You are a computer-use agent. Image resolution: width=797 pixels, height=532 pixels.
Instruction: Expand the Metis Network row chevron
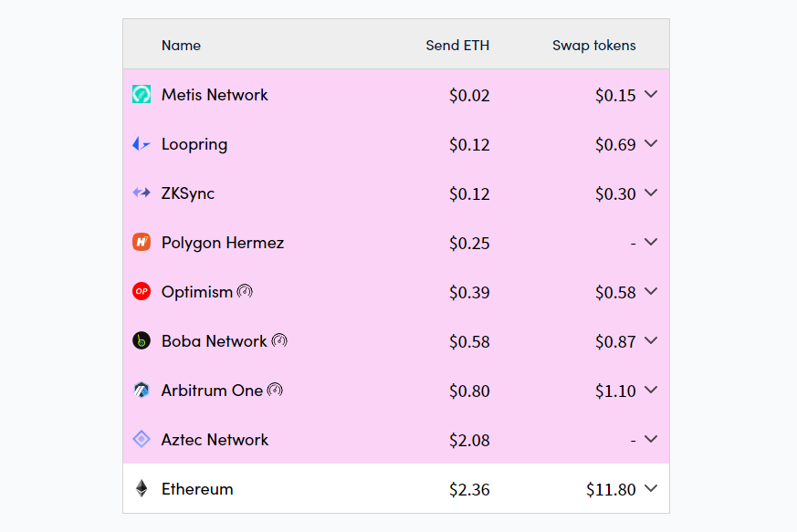[x=651, y=94]
